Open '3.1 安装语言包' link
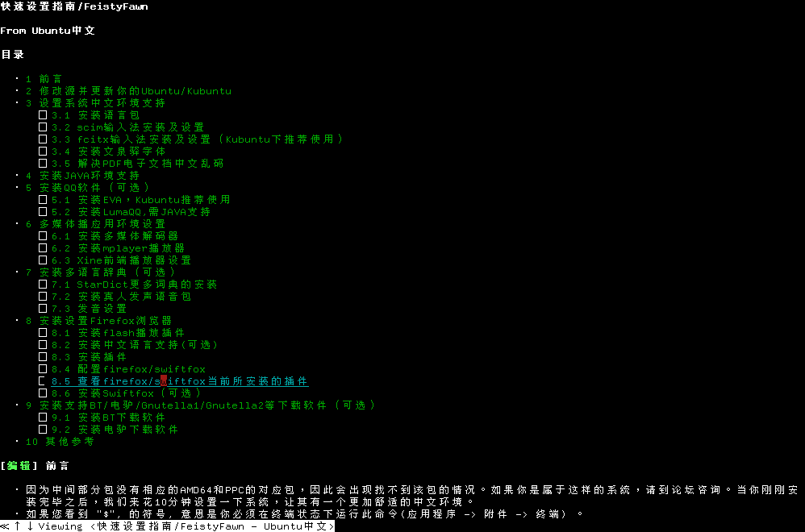The image size is (805, 532). 95,115
